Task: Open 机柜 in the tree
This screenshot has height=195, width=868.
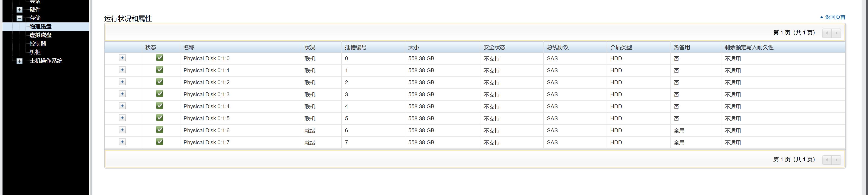Action: point(35,52)
